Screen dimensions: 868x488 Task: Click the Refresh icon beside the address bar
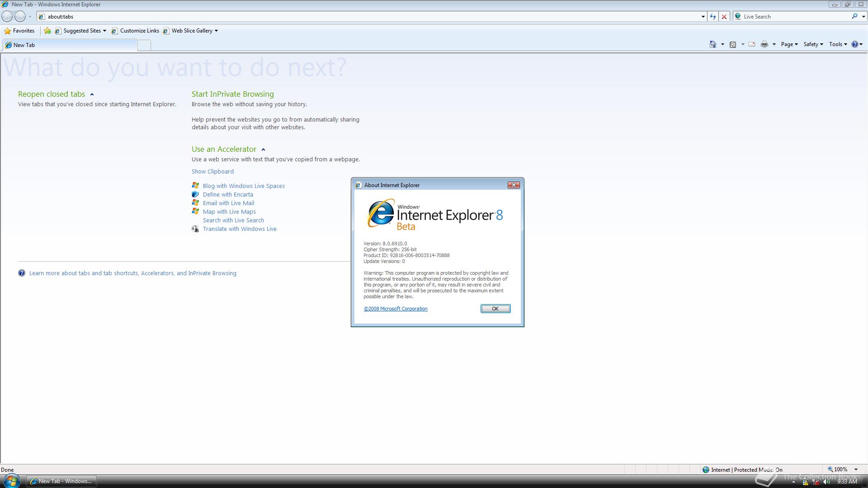[x=713, y=17]
